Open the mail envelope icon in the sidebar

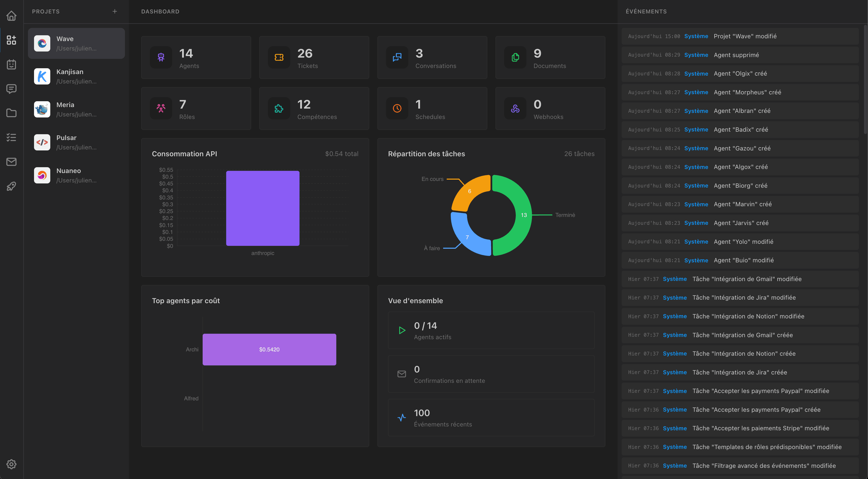(11, 162)
